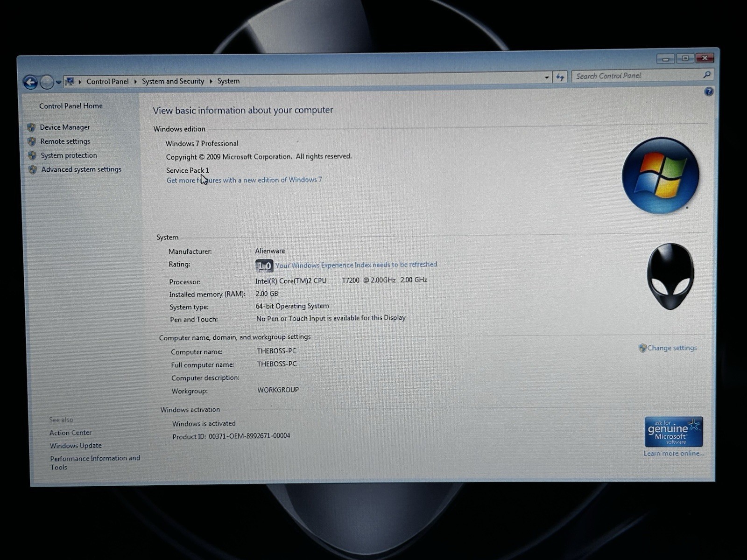Viewport: 747px width, 560px height.
Task: Maximize the System window
Action: pos(685,58)
